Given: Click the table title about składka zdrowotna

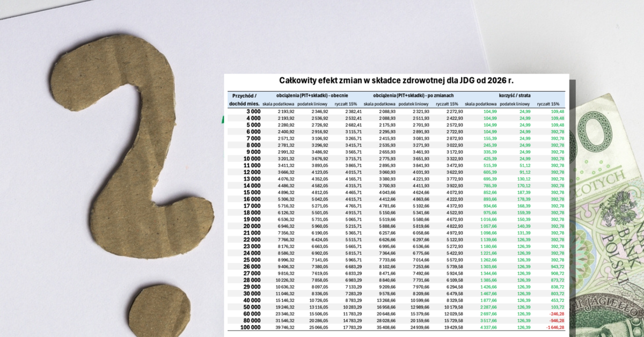Looking at the screenshot, I should click(x=397, y=80).
